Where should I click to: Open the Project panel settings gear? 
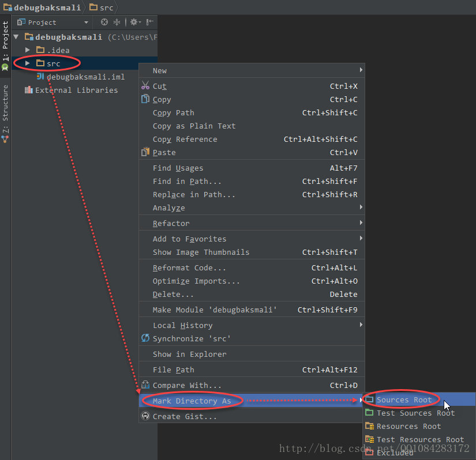click(x=136, y=22)
